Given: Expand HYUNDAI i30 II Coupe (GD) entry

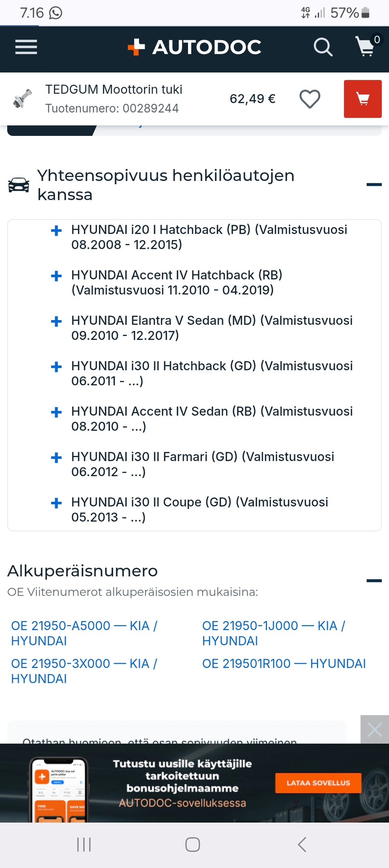Looking at the screenshot, I should click(56, 503).
